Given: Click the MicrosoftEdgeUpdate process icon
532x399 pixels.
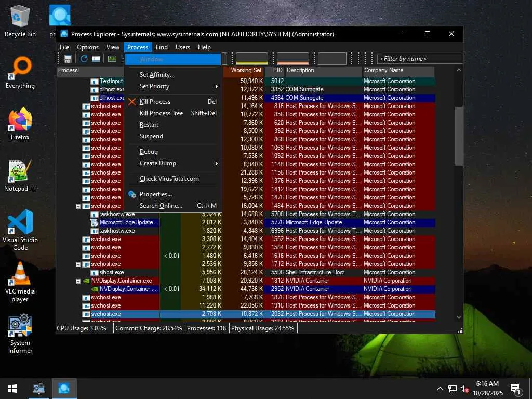Looking at the screenshot, I should [x=95, y=222].
